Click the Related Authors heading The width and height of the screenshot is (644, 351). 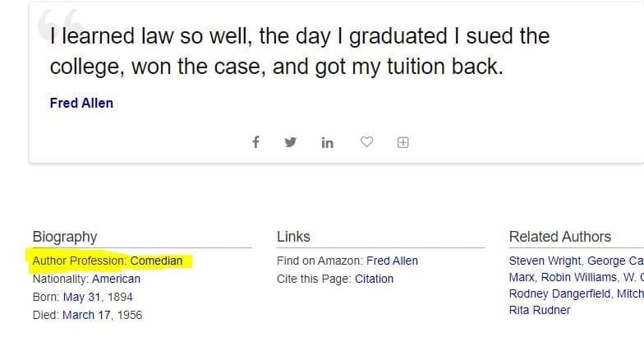coord(559,237)
